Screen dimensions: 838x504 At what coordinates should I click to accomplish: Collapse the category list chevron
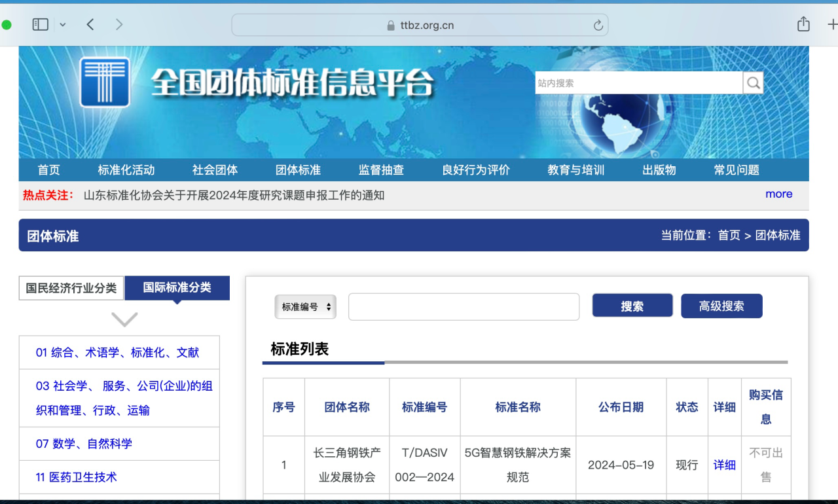click(x=124, y=319)
